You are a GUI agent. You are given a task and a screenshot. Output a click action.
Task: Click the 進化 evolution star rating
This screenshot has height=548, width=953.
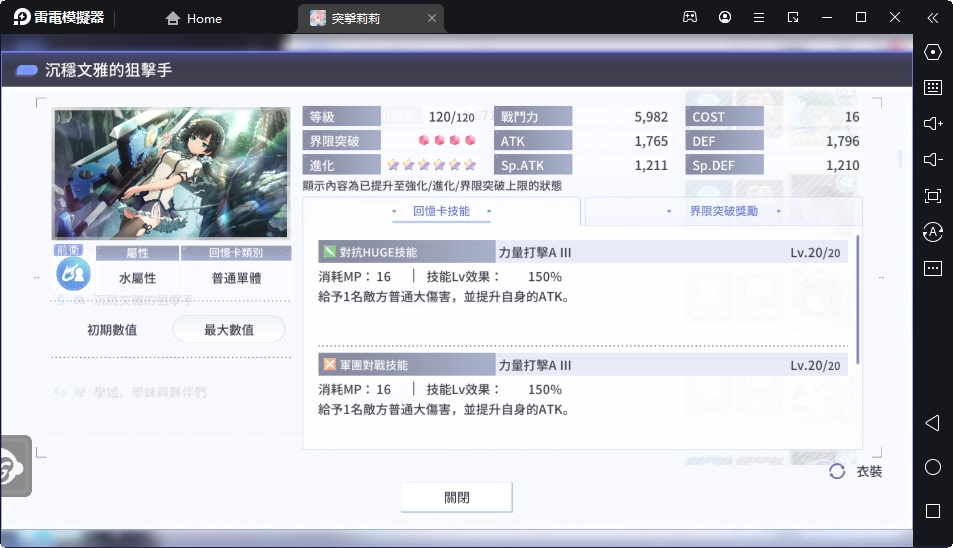[432, 165]
